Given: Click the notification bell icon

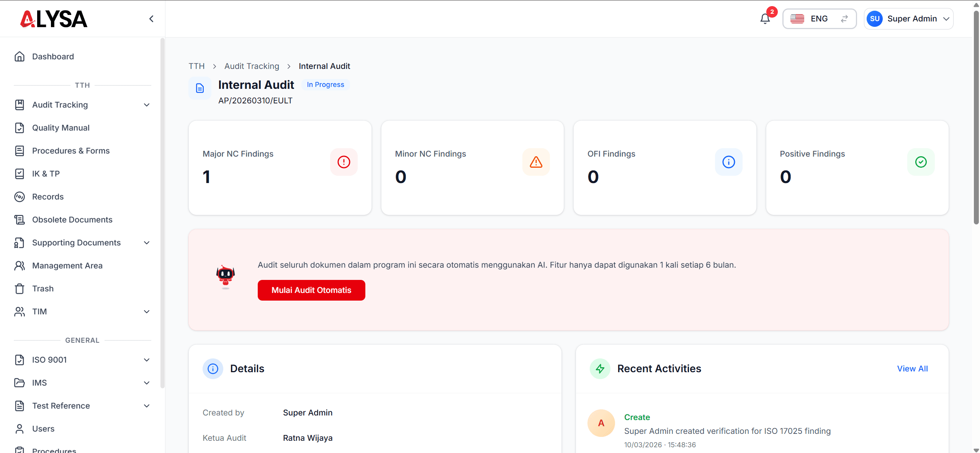Looking at the screenshot, I should [x=764, y=18].
